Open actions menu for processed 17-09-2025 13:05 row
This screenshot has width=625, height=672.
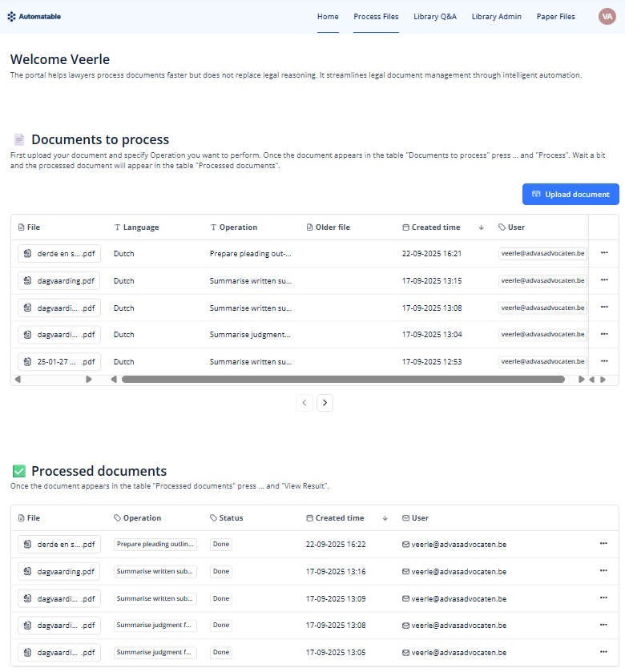[603, 651]
